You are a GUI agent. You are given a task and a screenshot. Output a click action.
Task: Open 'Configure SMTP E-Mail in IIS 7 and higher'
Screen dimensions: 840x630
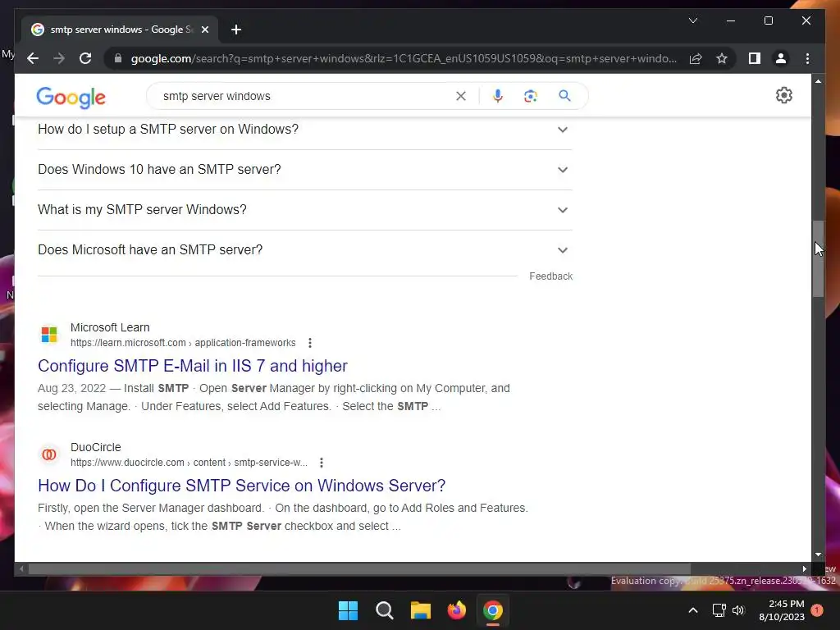(x=192, y=366)
